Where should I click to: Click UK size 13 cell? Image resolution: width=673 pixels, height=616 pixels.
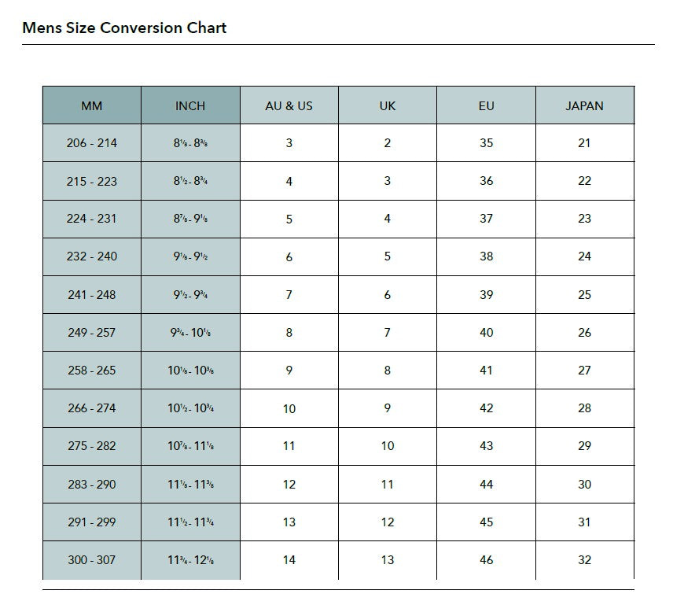point(388,560)
